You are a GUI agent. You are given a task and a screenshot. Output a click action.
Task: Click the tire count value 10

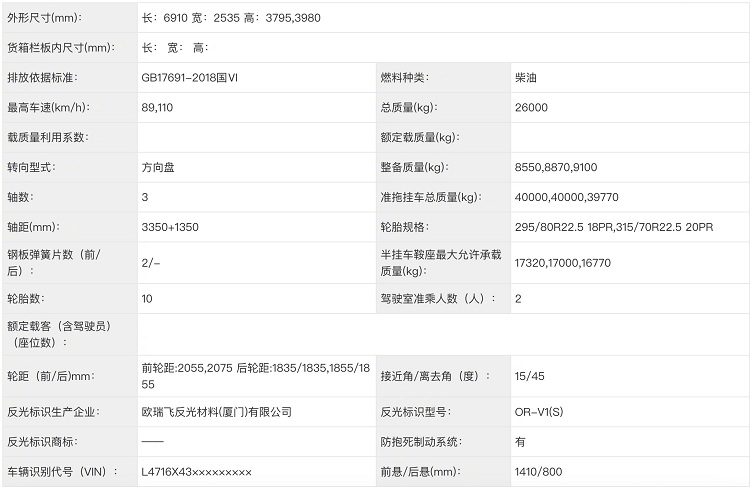(x=148, y=298)
